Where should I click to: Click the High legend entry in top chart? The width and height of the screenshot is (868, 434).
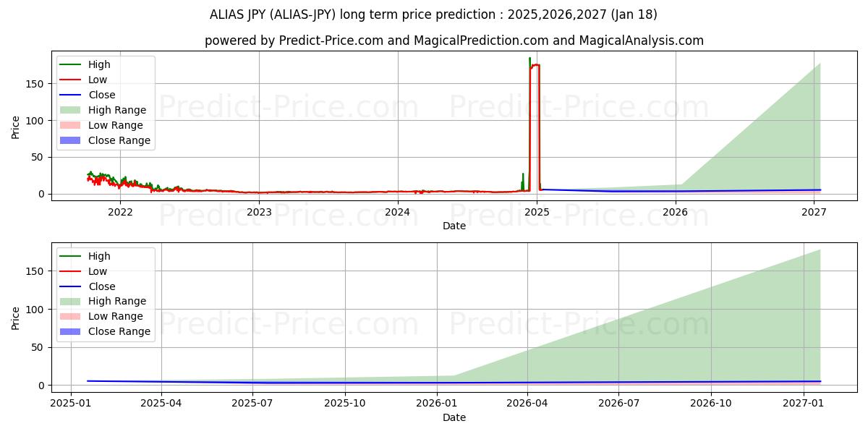coord(99,64)
